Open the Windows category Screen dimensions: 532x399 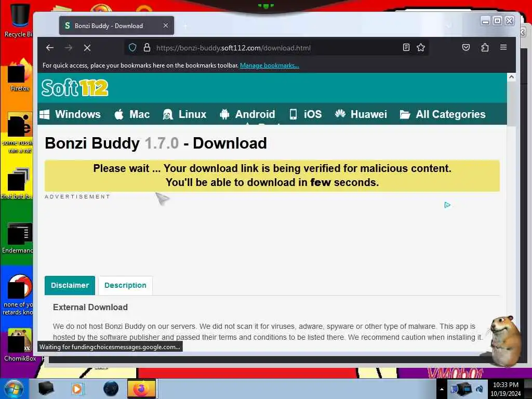point(70,114)
